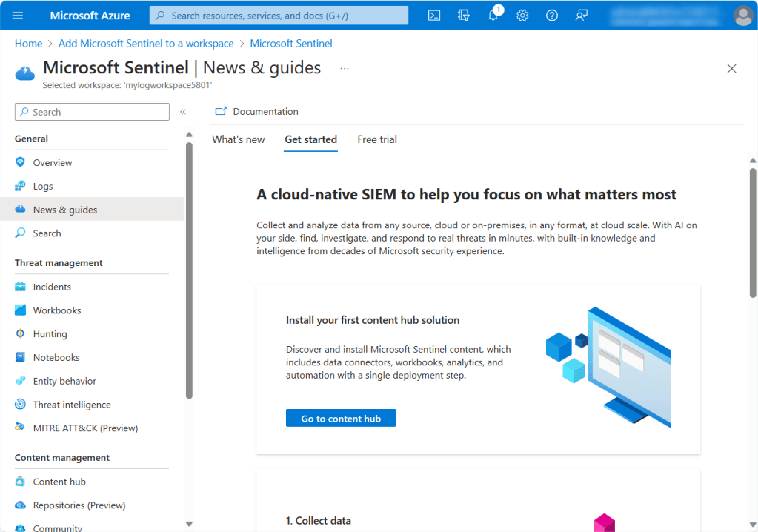
Task: Open portal settings gear
Action: tap(522, 16)
